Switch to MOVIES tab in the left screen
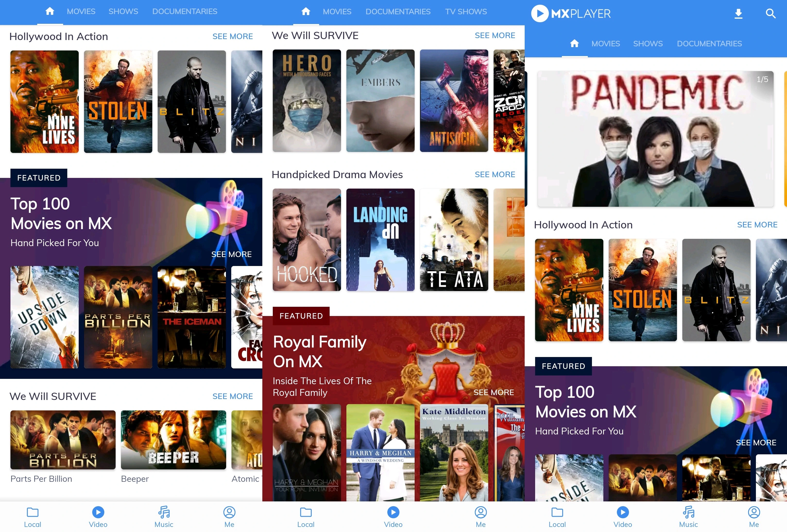Viewport: 787px width, 532px height. click(81, 11)
